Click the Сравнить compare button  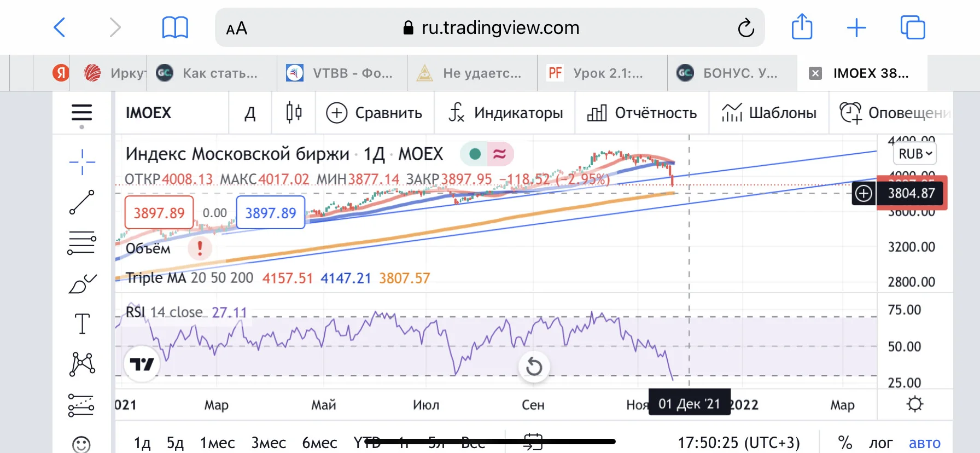(x=374, y=113)
